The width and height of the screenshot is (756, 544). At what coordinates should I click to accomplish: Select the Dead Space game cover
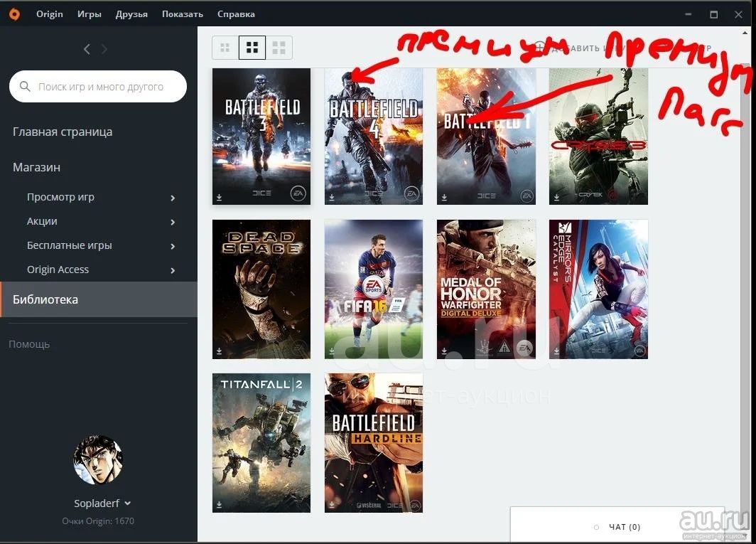click(x=261, y=289)
